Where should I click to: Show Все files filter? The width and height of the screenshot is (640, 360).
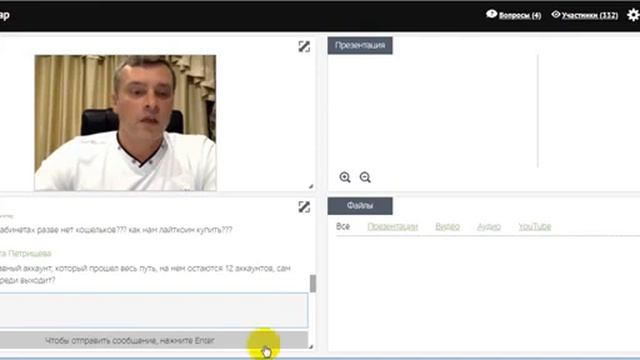click(x=343, y=227)
